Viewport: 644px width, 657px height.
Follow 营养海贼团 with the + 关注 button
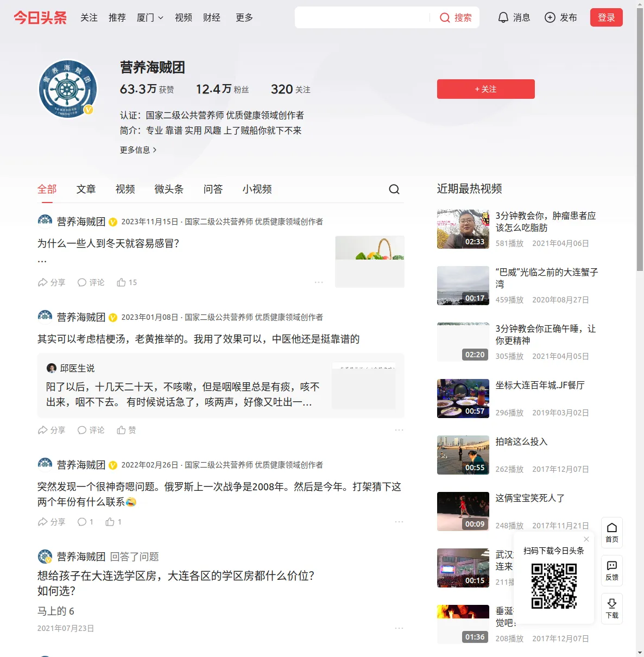tap(486, 89)
